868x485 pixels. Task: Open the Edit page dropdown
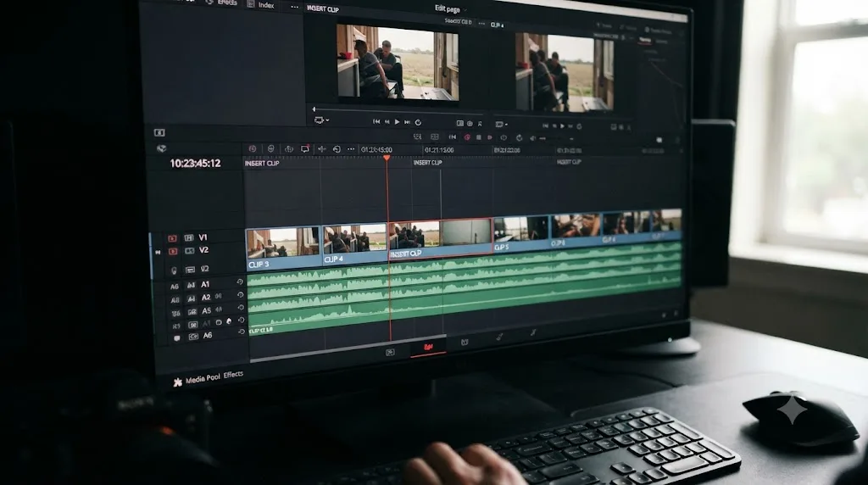coord(450,8)
